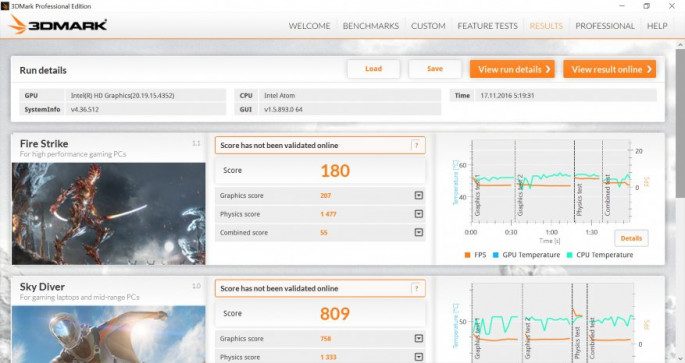The height and width of the screenshot is (363, 685).
Task: Click the Sky Diver preview image
Action: (108, 334)
